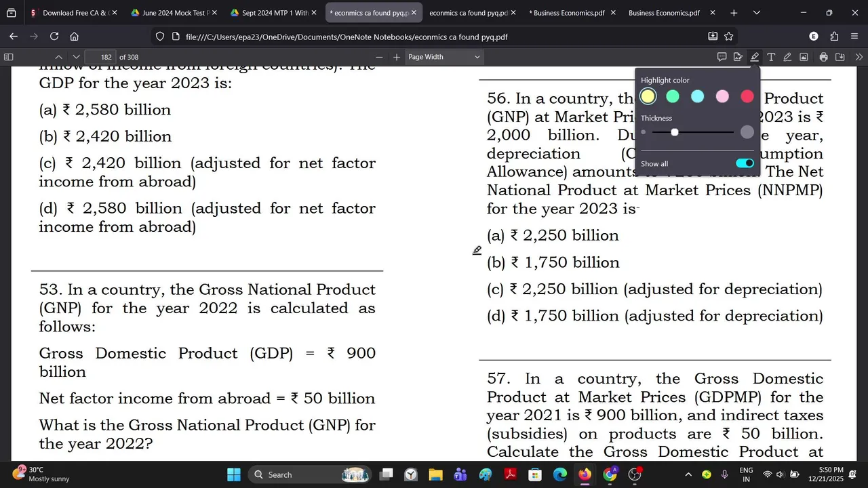This screenshot has width=868, height=488.
Task: Open Microsoft Edge from the taskbar
Action: tap(560, 474)
